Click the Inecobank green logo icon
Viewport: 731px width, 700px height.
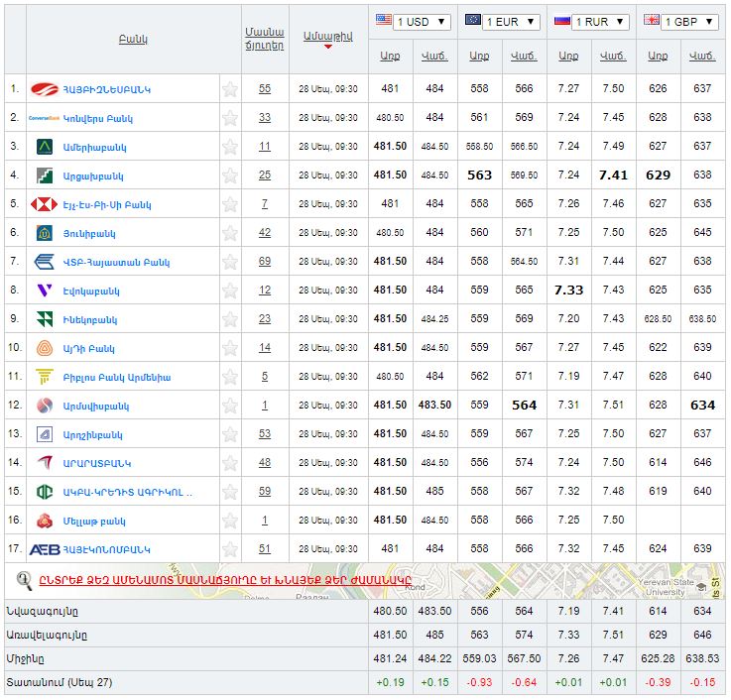click(45, 319)
